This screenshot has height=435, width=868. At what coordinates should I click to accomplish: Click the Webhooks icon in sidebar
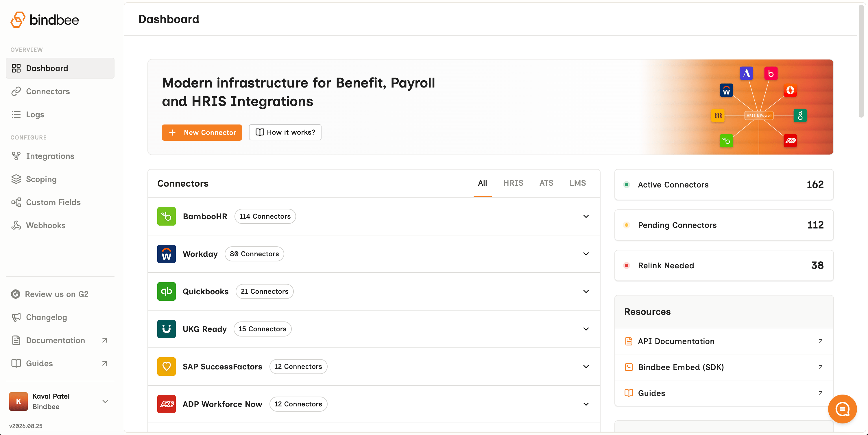point(16,225)
